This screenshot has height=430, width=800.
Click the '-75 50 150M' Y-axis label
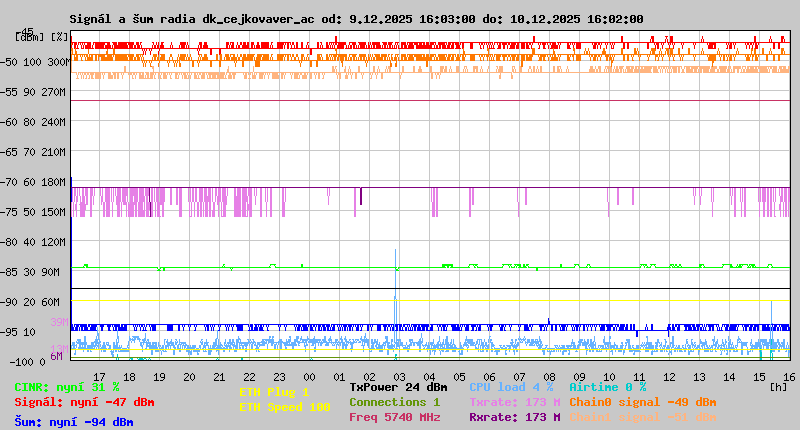tap(34, 212)
